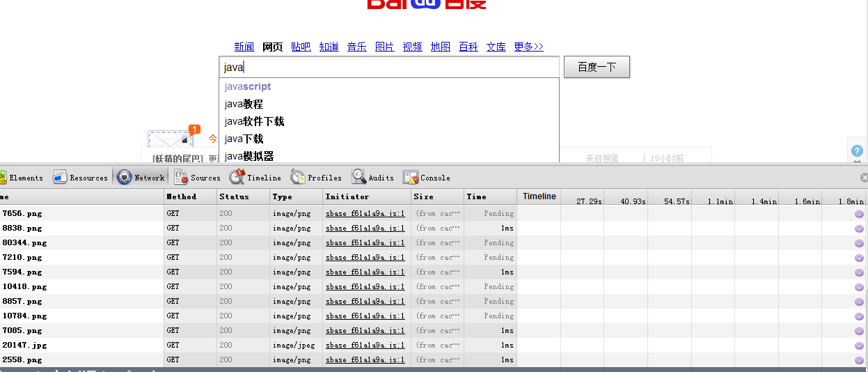Select the 7594.png request row

[434, 272]
